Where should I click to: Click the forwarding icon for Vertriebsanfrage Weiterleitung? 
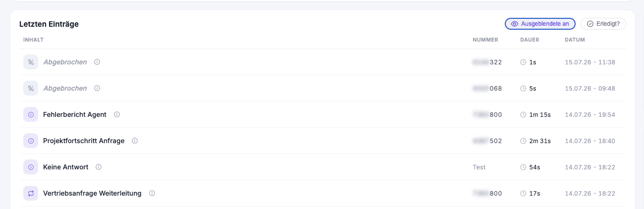[31, 193]
